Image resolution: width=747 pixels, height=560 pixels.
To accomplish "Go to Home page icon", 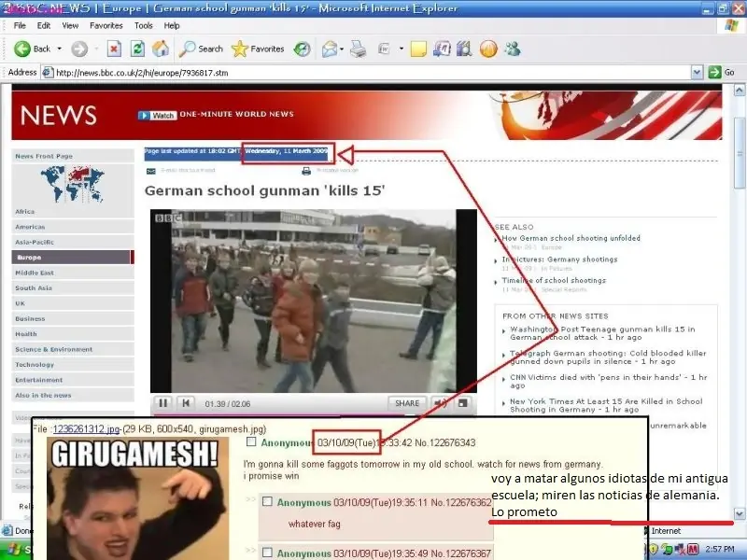I will [x=161, y=49].
